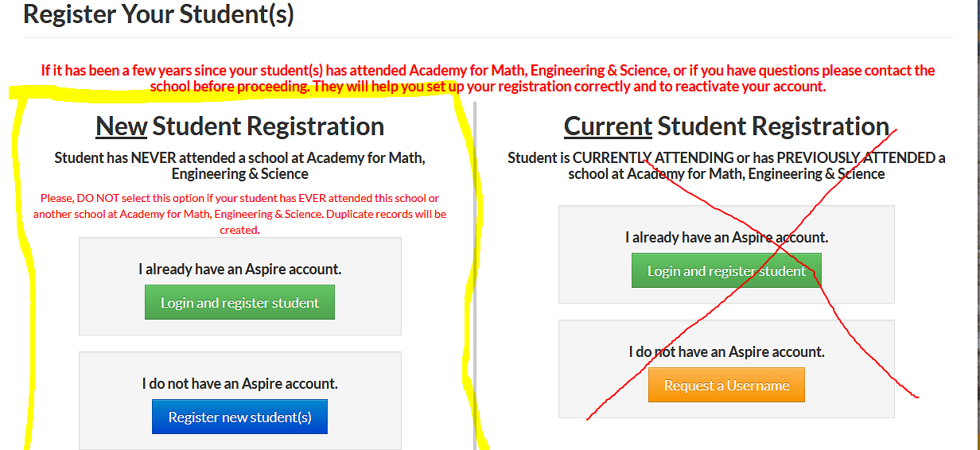Click 'I do not have an Aspire account' above orange button
The image size is (980, 450).
[x=726, y=351]
